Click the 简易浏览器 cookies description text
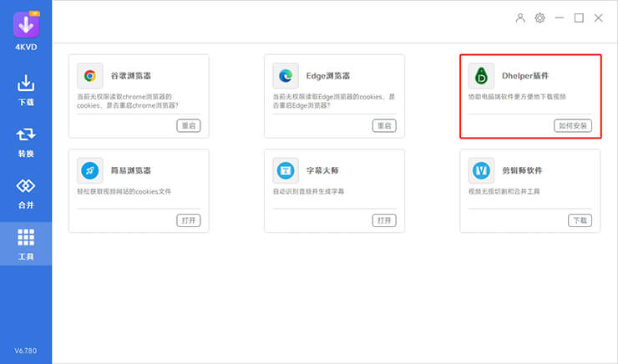618x364 pixels. (x=124, y=191)
